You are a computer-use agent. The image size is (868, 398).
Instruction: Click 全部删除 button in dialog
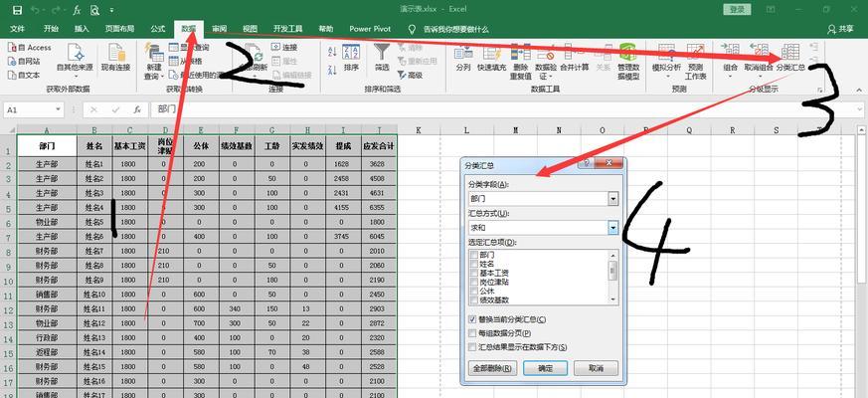pos(491,368)
